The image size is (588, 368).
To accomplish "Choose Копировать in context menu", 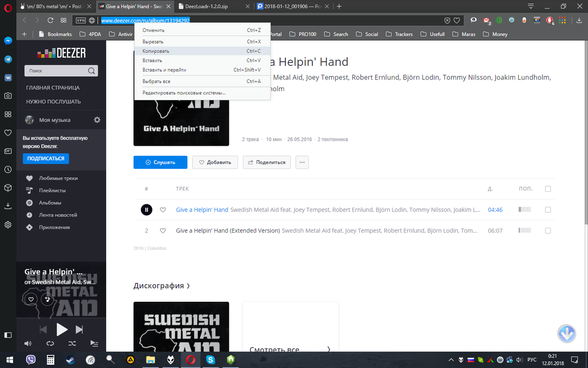I will coord(202,51).
